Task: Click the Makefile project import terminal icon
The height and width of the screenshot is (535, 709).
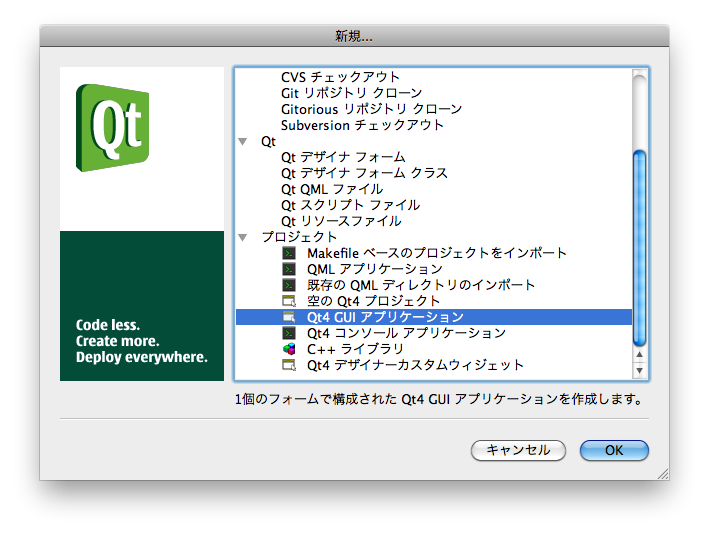Action: point(289,253)
